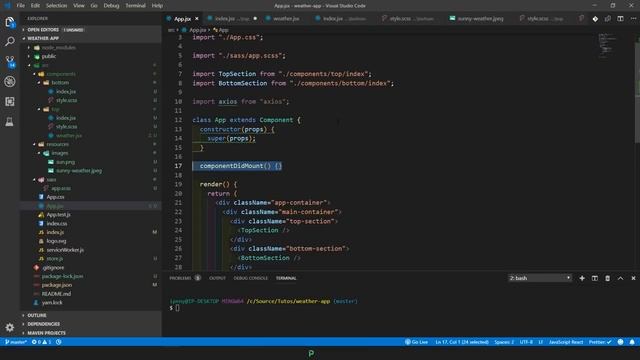The image size is (640, 360).
Task: Click errors and warnings count in status bar
Action: click(x=42, y=342)
